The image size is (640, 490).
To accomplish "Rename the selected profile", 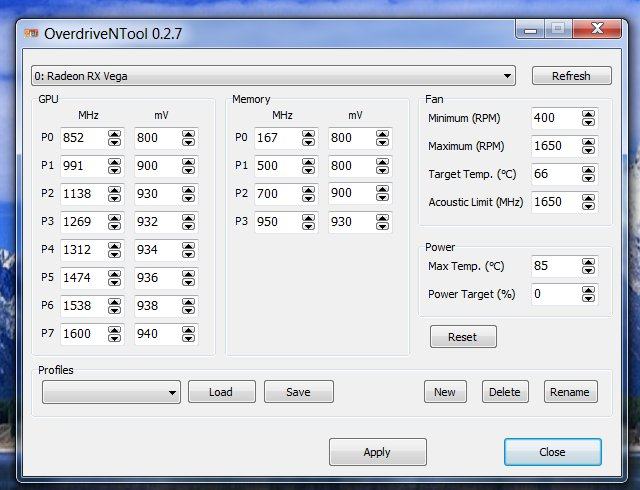I will pos(570,392).
